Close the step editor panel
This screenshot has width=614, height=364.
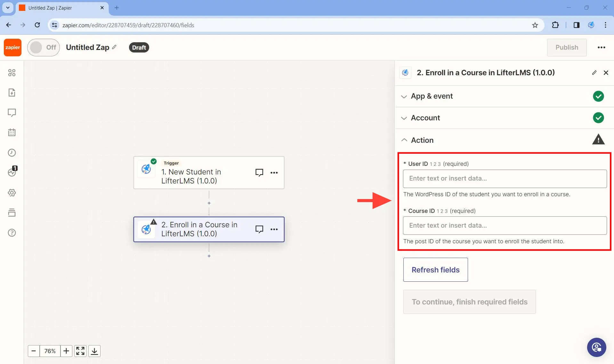point(606,73)
